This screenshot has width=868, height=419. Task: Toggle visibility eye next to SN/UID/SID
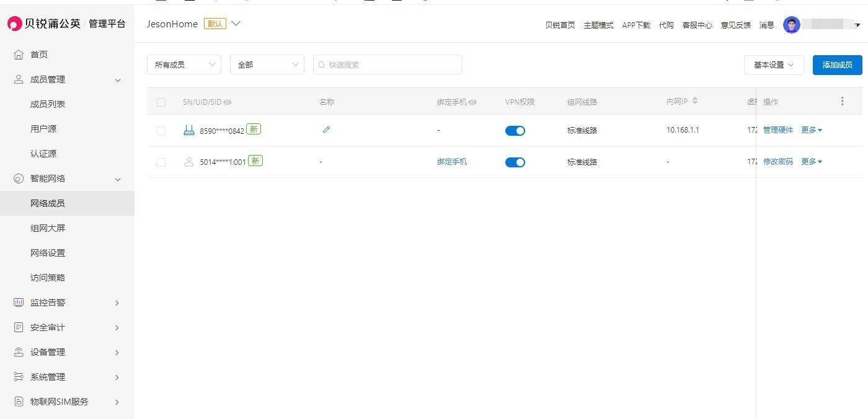tap(228, 102)
